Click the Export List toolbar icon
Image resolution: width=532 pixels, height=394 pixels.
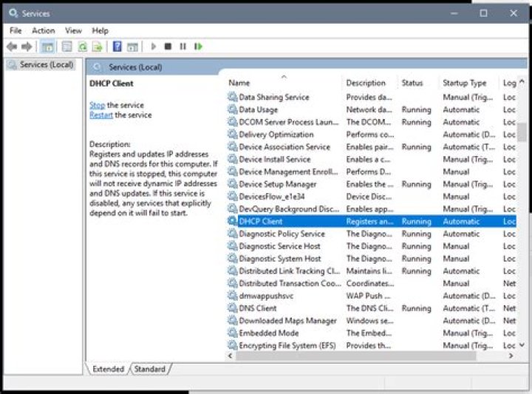click(x=98, y=47)
